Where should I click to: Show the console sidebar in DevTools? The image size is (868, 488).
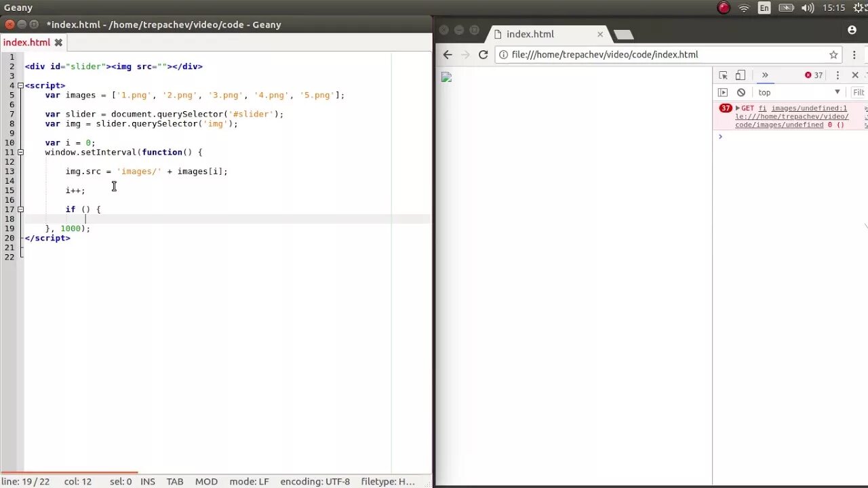723,92
